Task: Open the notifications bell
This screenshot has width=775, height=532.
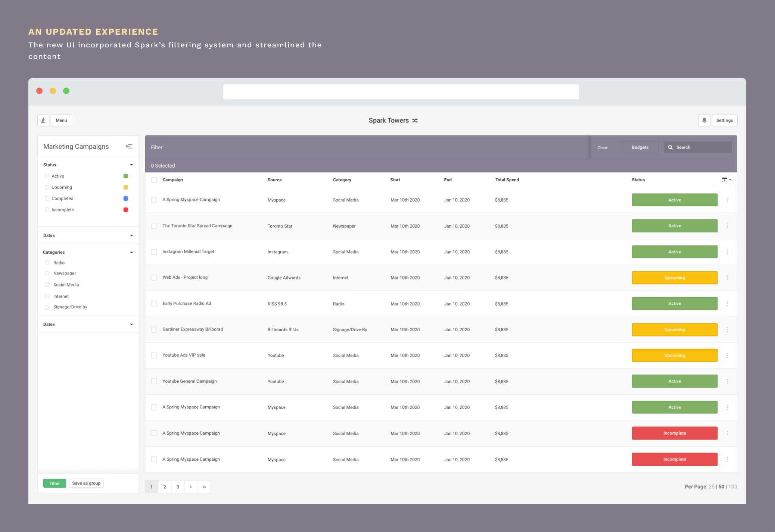Action: click(x=704, y=120)
